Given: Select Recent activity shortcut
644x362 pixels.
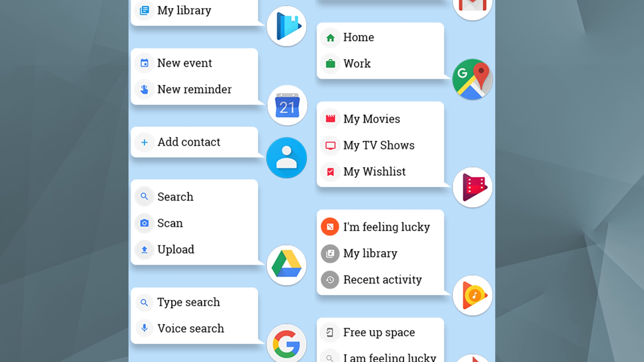Looking at the screenshot, I should point(381,279).
